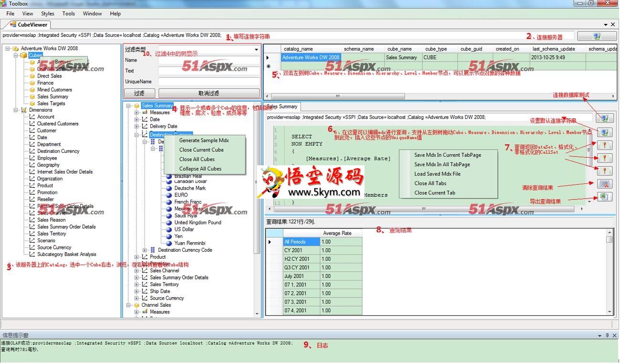The image size is (621, 364).
Task: Click the Text filter input field
Action: tap(209, 71)
